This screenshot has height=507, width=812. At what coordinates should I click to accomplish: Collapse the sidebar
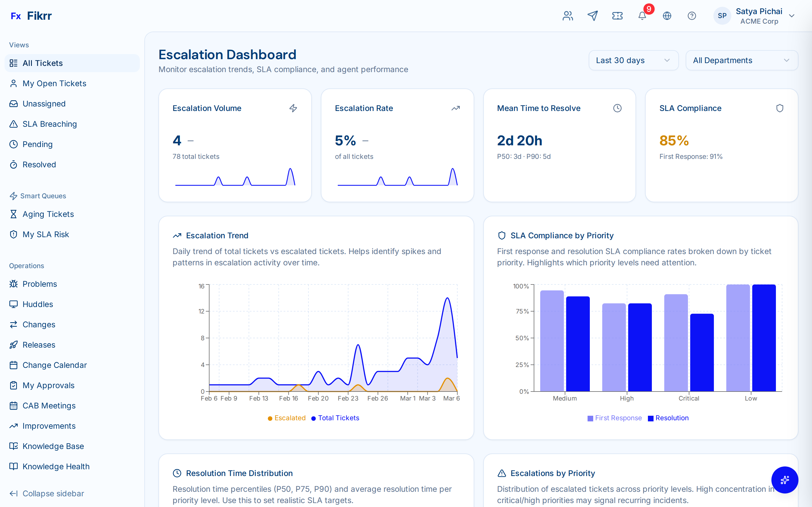click(x=47, y=493)
